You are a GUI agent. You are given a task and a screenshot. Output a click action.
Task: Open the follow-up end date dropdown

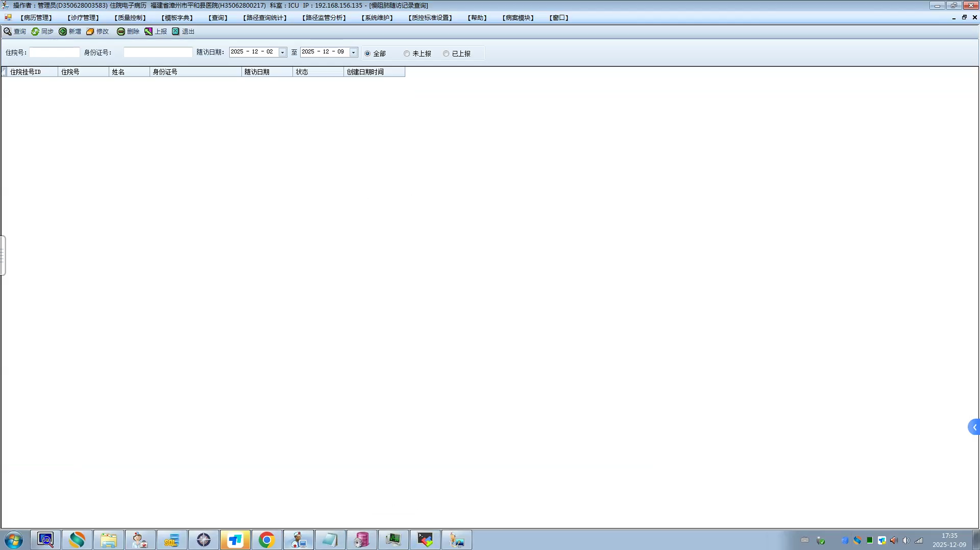pos(353,52)
